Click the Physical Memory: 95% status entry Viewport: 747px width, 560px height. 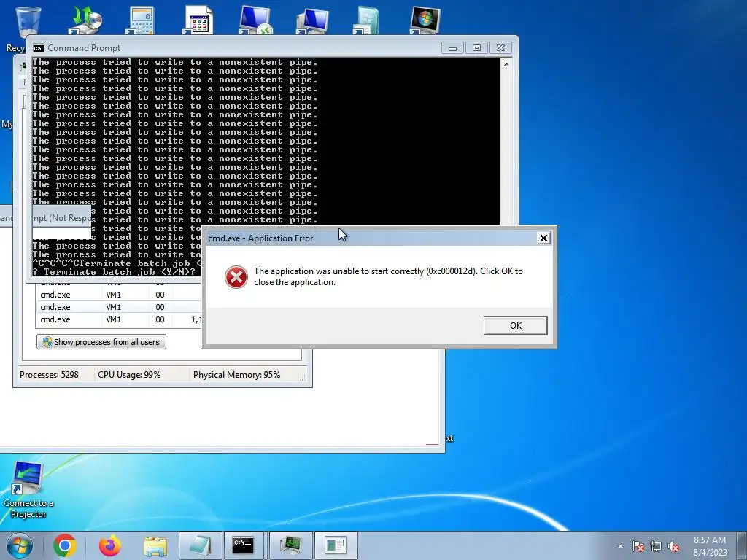[237, 375]
